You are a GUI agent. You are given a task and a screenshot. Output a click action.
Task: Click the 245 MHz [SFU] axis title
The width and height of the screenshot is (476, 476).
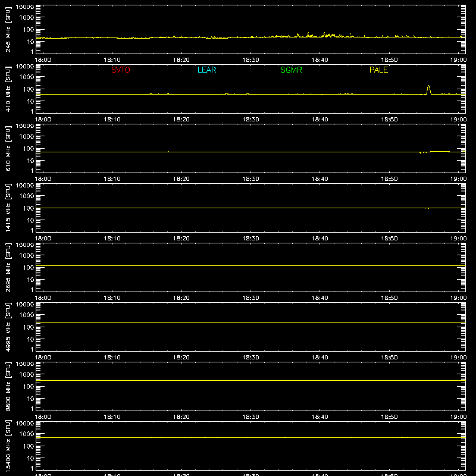pyautogui.click(x=8, y=29)
